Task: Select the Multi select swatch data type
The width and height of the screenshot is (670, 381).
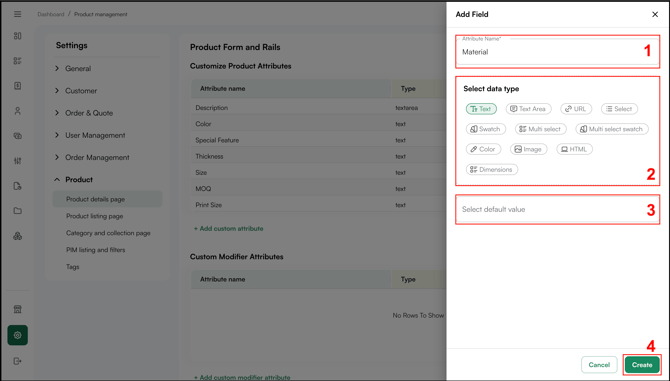Action: point(612,129)
